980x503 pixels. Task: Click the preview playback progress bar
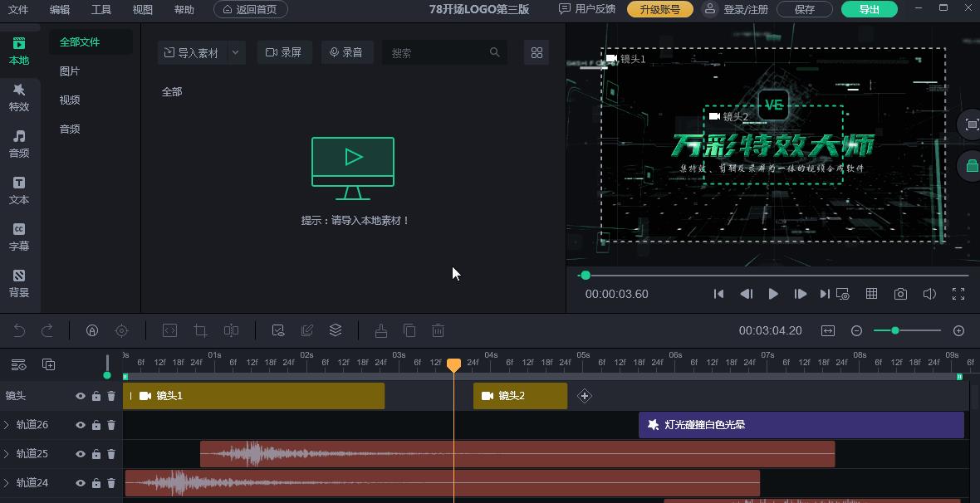click(x=775, y=276)
